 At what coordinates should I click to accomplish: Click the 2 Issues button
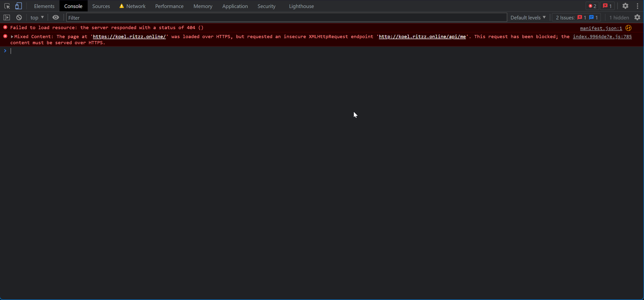[576, 17]
